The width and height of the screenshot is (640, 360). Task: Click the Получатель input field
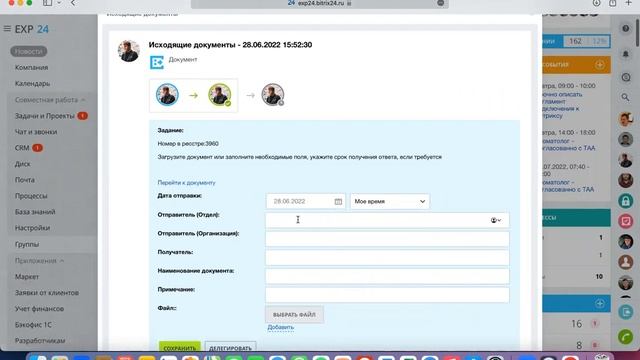point(387,258)
